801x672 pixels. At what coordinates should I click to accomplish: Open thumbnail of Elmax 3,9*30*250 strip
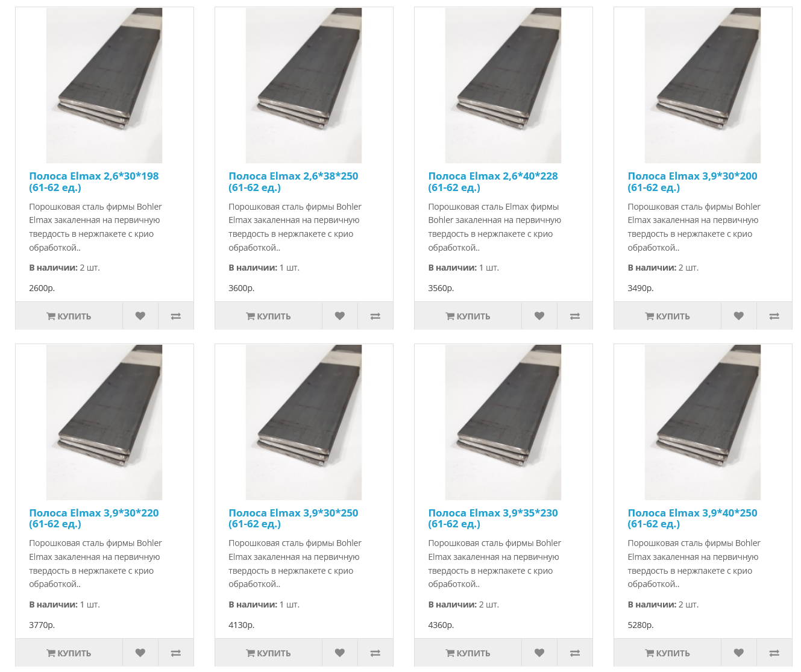(x=304, y=422)
